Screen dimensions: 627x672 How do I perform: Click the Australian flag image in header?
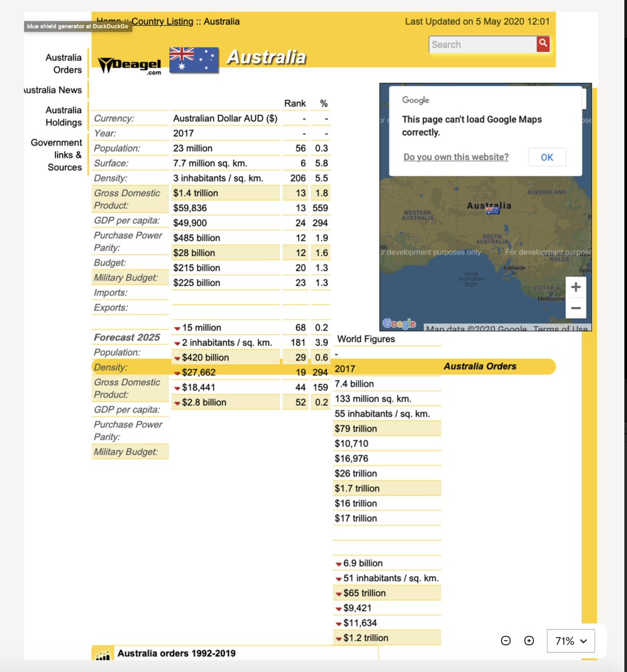click(x=194, y=60)
